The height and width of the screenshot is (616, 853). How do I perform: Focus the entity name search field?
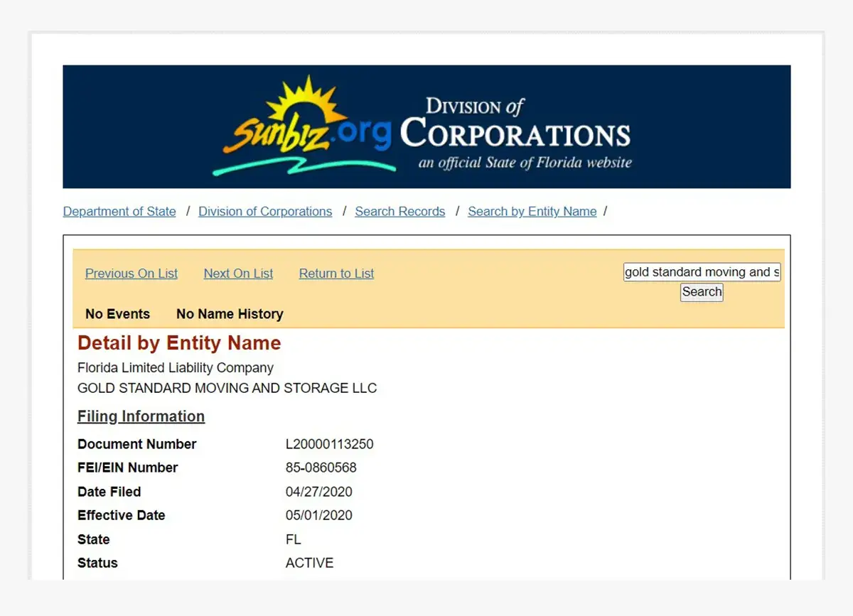pyautogui.click(x=702, y=272)
